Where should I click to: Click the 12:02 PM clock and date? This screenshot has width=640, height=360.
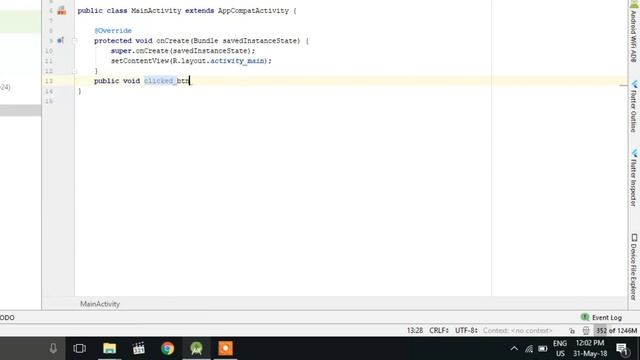pos(590,348)
